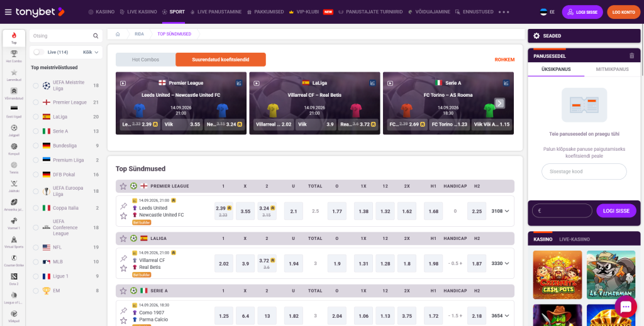
Task: Open Live Panustamine navigation item
Action: [x=216, y=12]
